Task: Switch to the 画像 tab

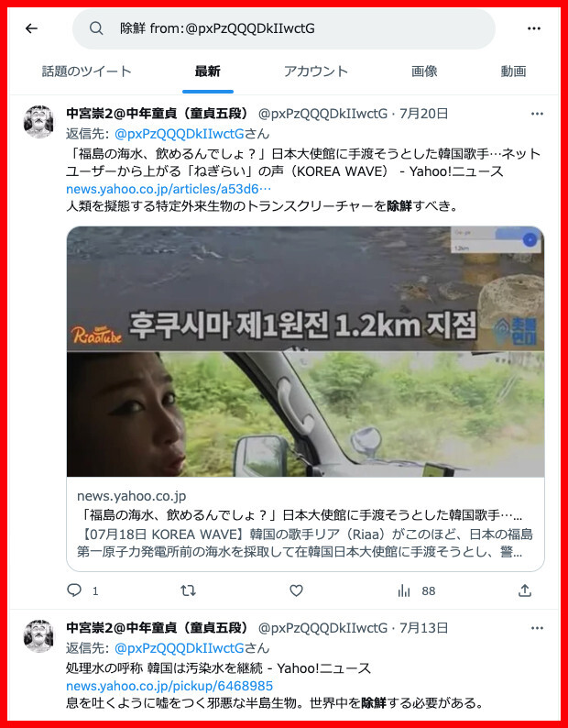Action: [424, 72]
